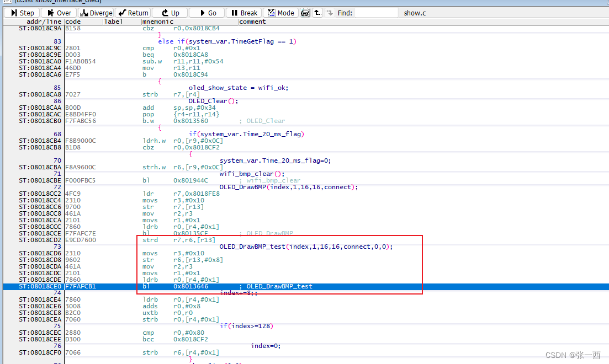Click the Diverge button
This screenshot has width=609, height=364.
tap(96, 13)
